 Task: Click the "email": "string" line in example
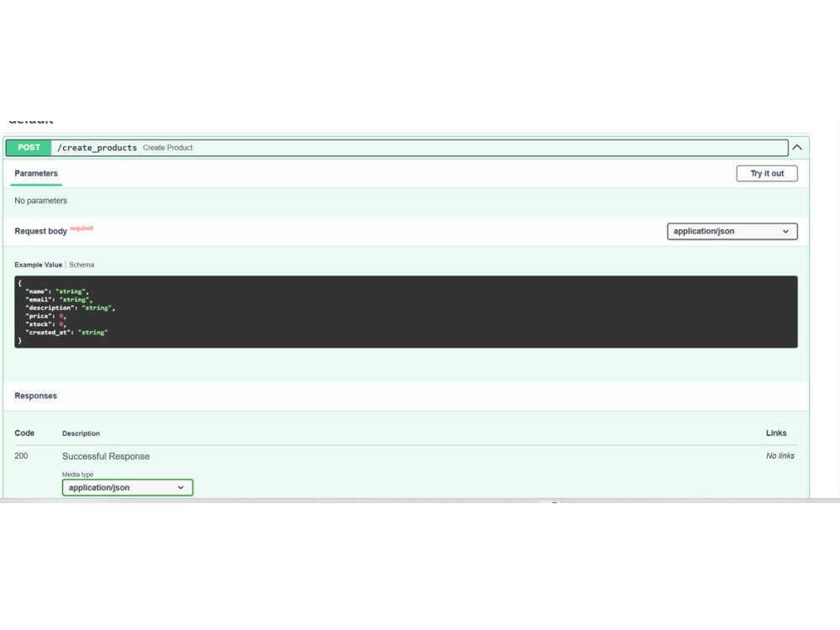click(59, 300)
